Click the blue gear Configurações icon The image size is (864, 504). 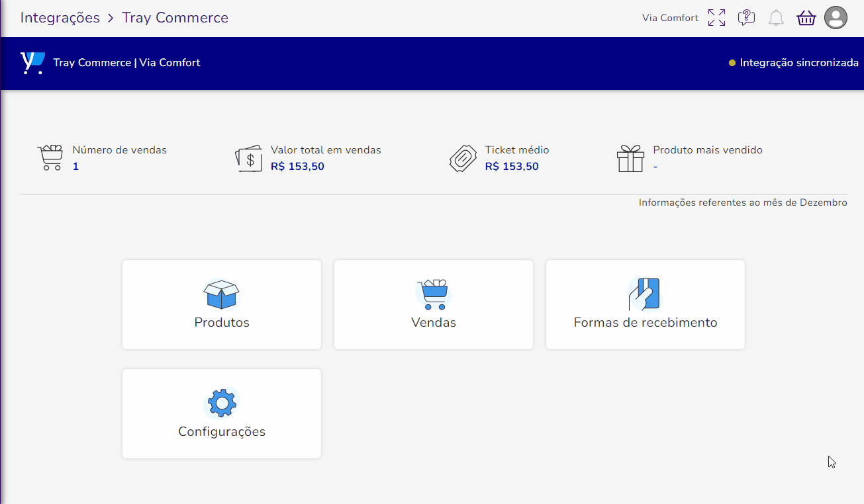222,403
